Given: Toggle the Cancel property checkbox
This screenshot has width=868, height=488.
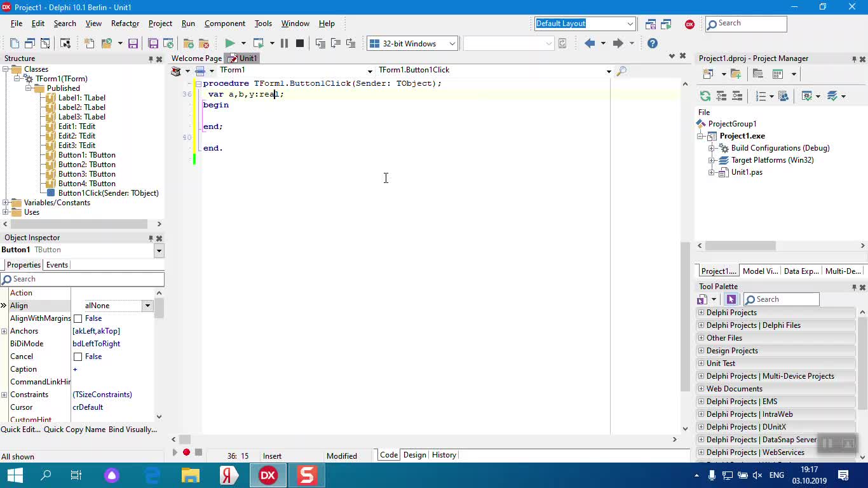Looking at the screenshot, I should 78,356.
